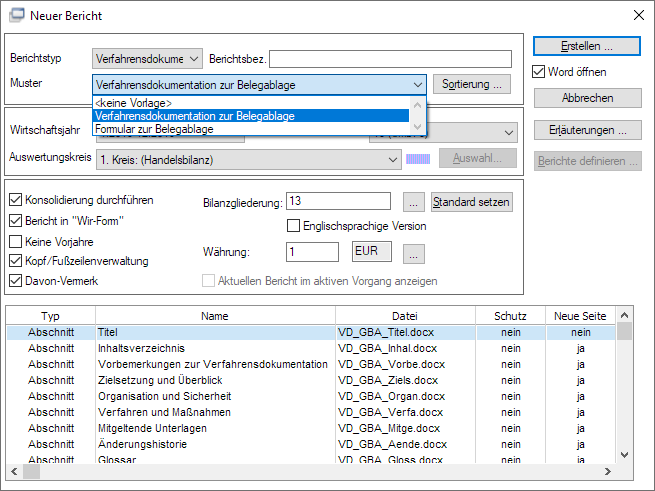This screenshot has width=655, height=491.
Task: Click the Währung factor field with 1
Action: tap(312, 252)
